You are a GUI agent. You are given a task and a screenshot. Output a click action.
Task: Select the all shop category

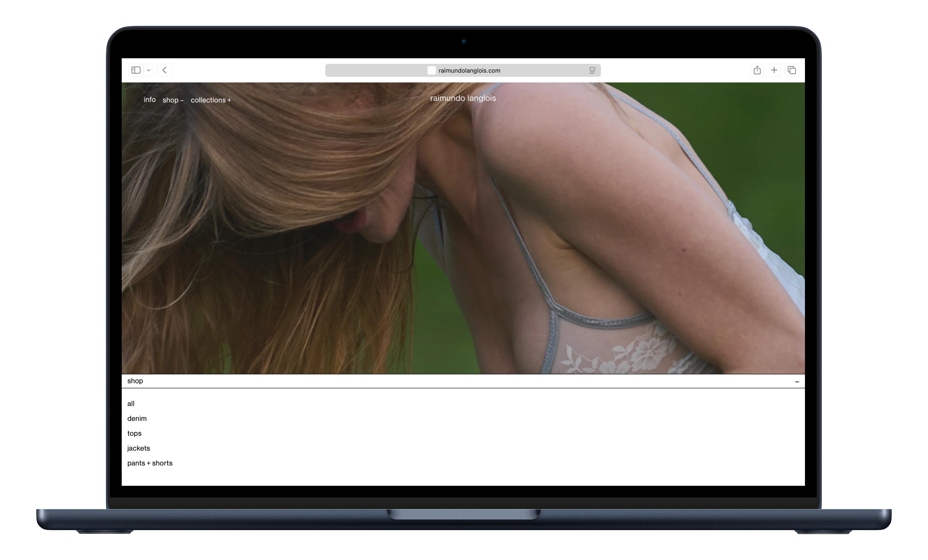[131, 404]
